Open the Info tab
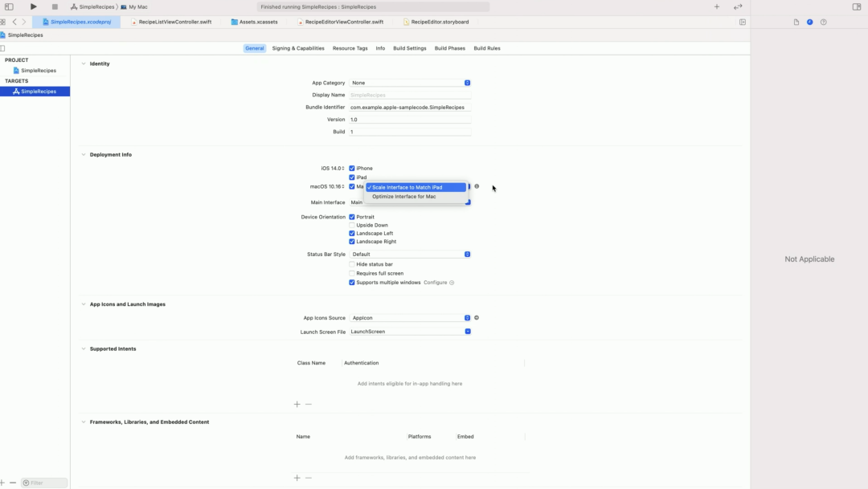The image size is (868, 489). (380, 48)
